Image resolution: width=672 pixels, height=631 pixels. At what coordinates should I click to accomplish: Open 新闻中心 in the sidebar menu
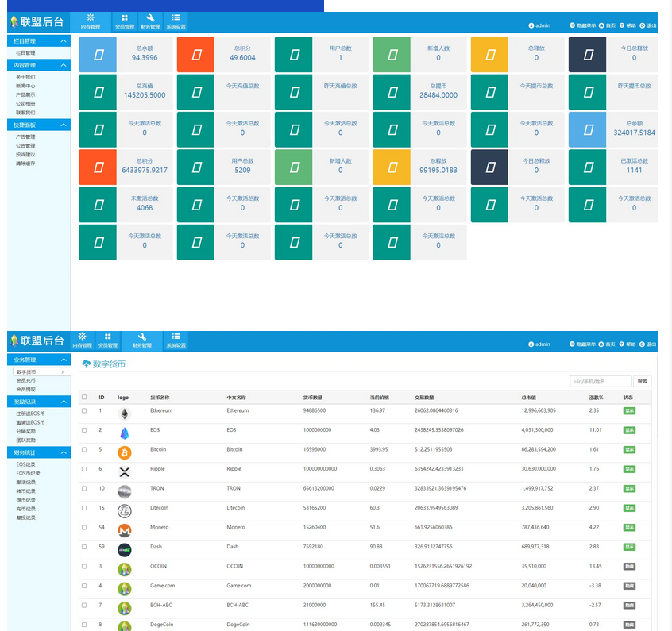point(25,86)
